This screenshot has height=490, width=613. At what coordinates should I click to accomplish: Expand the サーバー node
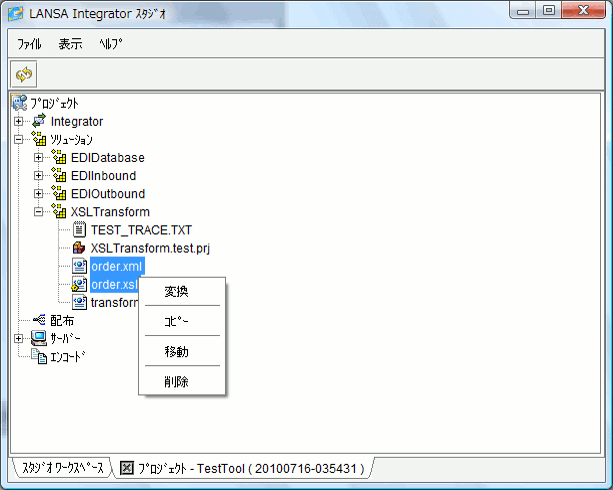tap(18, 338)
